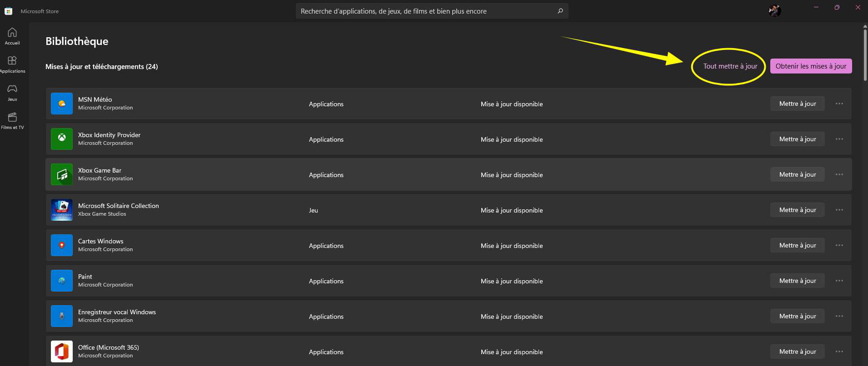Minimize the Microsoft Store window

pyautogui.click(x=816, y=7)
